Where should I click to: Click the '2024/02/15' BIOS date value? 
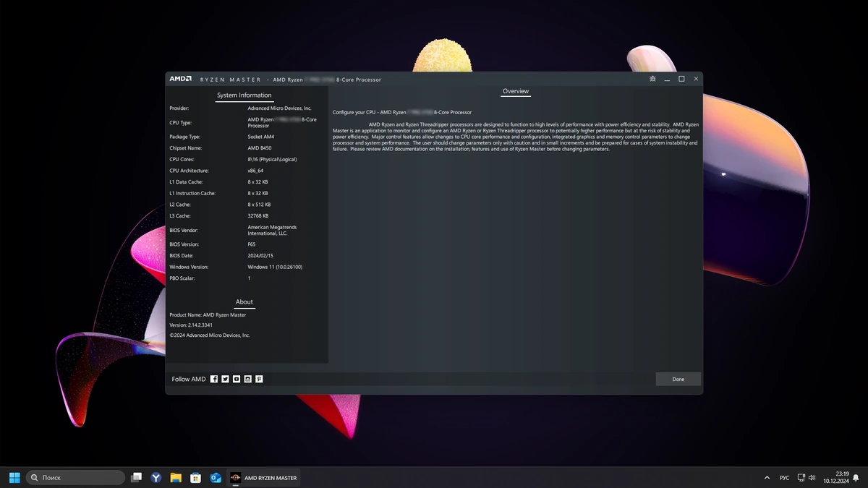tap(259, 256)
